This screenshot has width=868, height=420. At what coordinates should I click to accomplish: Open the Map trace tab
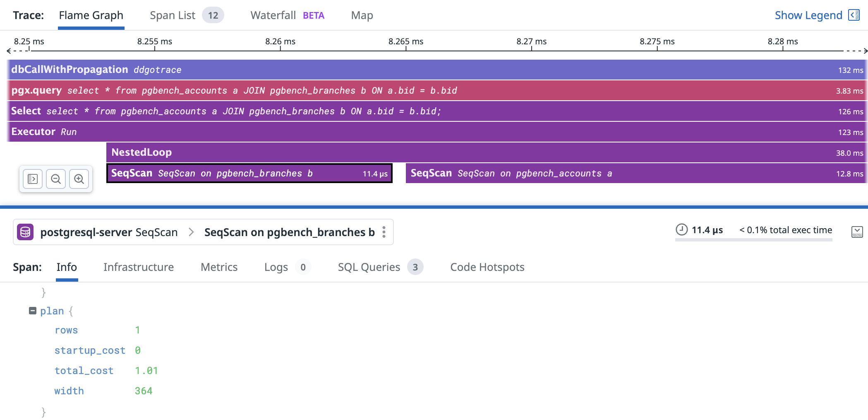tap(362, 15)
